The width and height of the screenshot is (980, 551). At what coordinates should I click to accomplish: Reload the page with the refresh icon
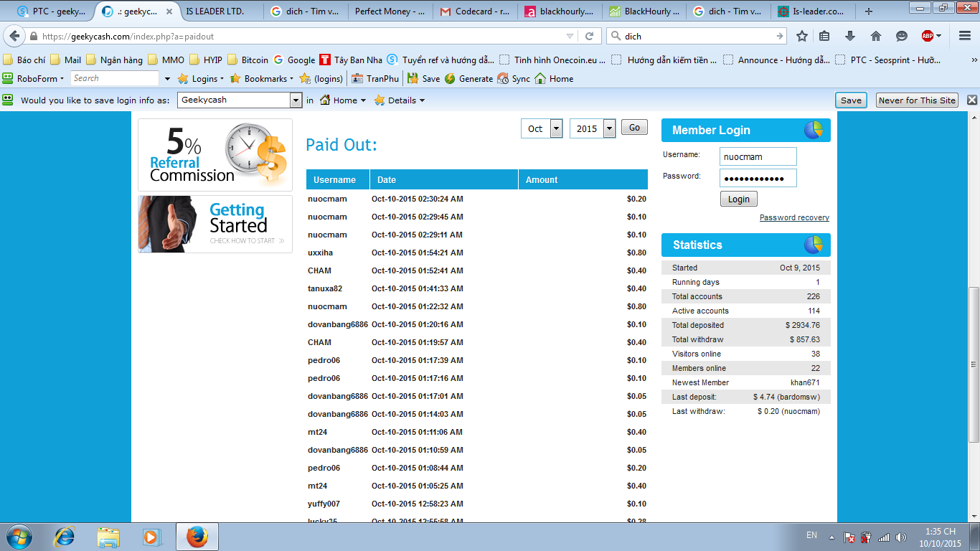tap(590, 36)
